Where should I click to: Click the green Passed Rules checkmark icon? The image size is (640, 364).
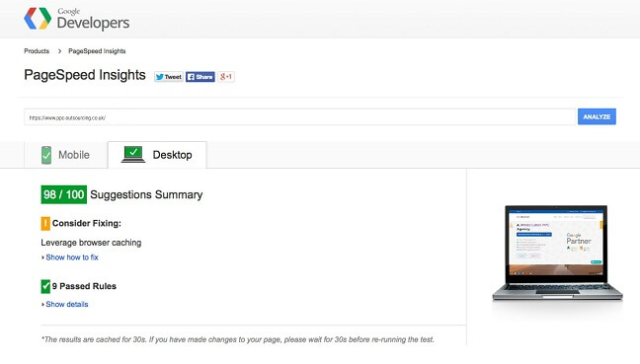coord(45,286)
